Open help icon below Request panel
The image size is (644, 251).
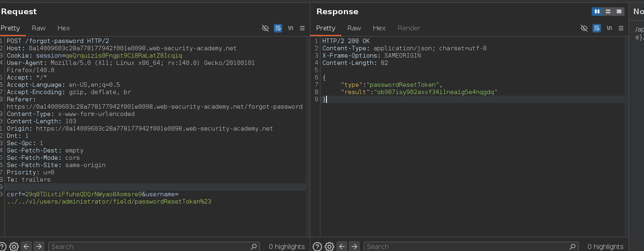click(x=2, y=246)
